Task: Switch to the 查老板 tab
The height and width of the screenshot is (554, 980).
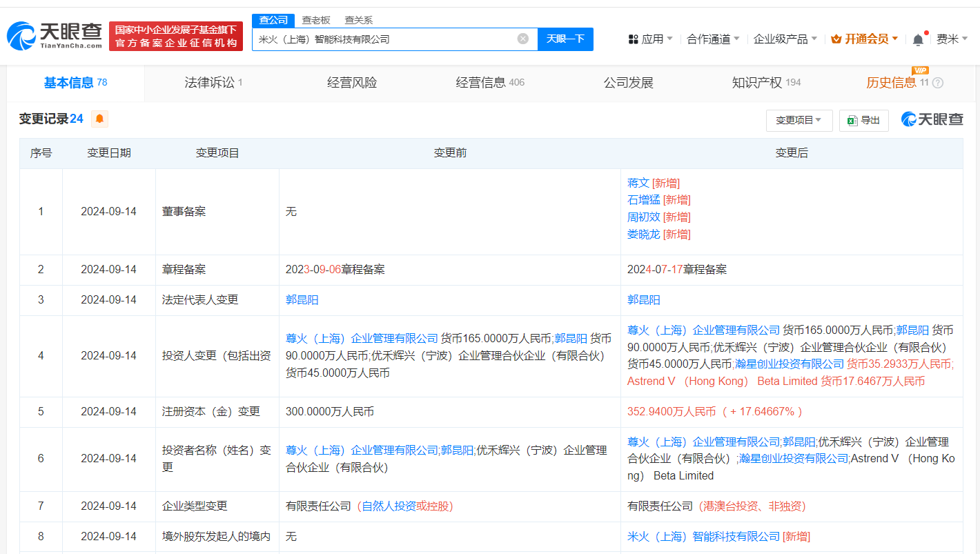Action: pos(316,20)
